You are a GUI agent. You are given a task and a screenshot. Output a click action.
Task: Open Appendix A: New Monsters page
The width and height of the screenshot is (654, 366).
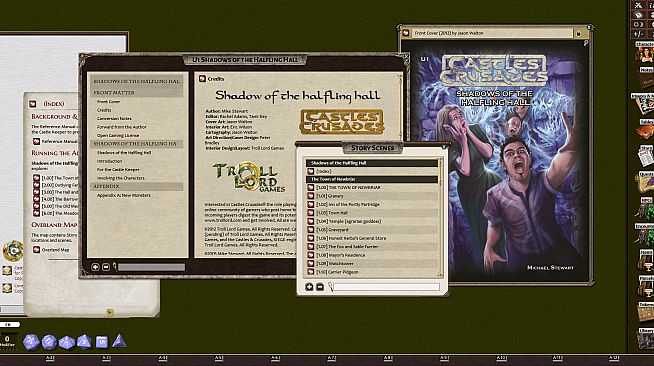(x=124, y=195)
